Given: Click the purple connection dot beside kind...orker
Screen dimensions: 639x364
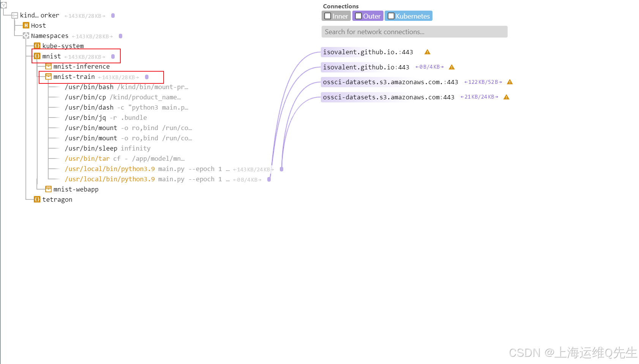Looking at the screenshot, I should click(x=113, y=16).
